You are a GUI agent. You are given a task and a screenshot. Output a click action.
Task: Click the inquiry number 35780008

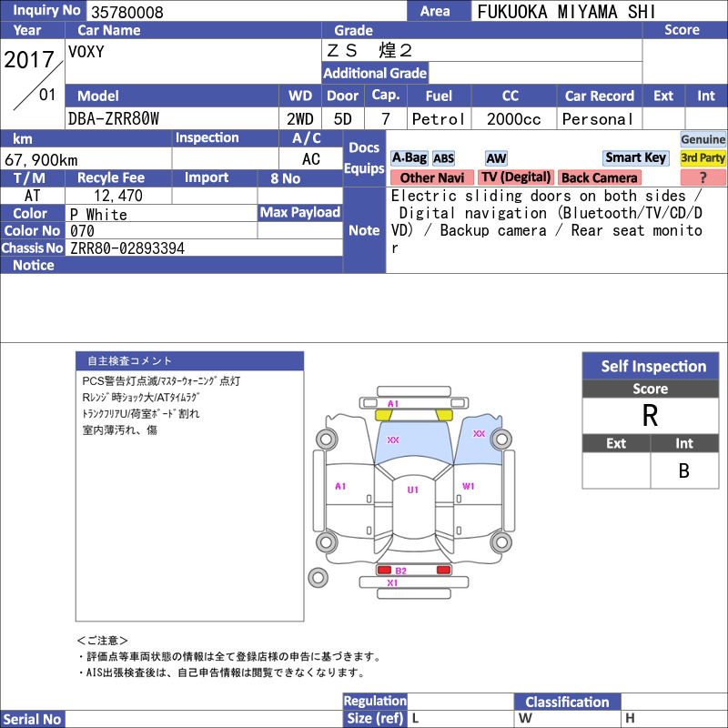(127, 12)
